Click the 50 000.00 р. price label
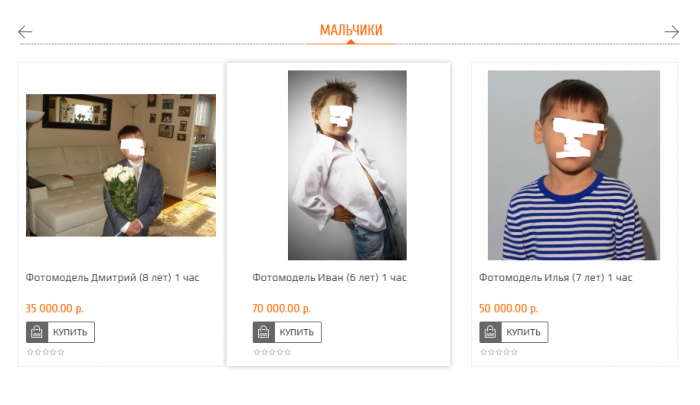Image resolution: width=700 pixels, height=405 pixels. click(508, 309)
